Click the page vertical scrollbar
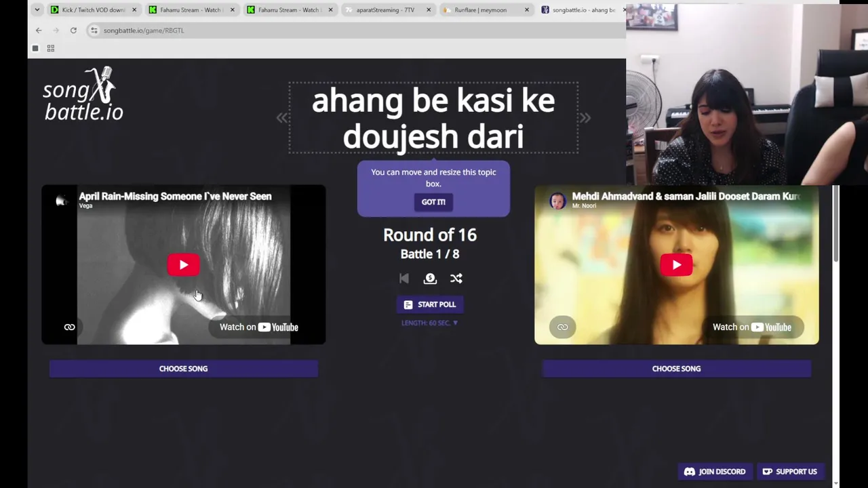 pyautogui.click(x=836, y=224)
